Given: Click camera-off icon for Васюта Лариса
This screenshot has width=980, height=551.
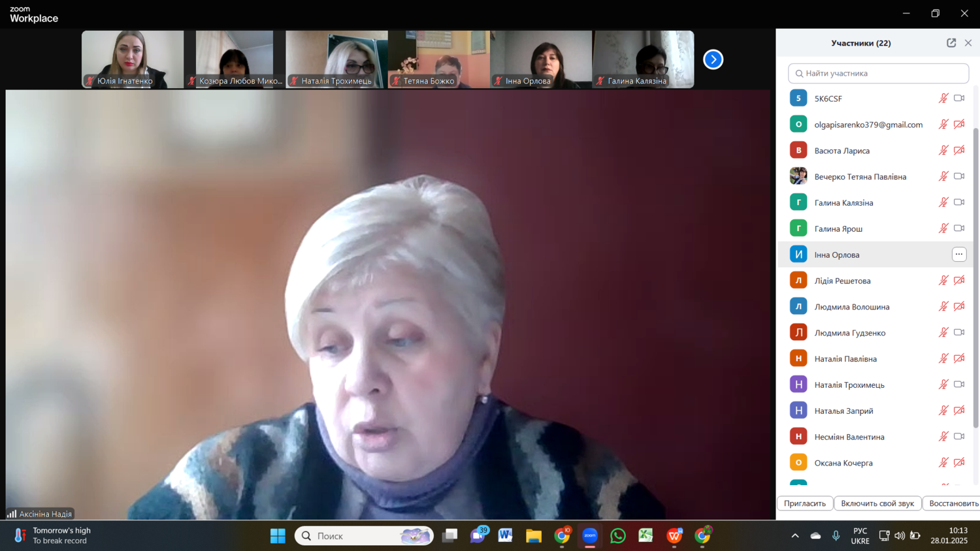Looking at the screenshot, I should pyautogui.click(x=959, y=151).
